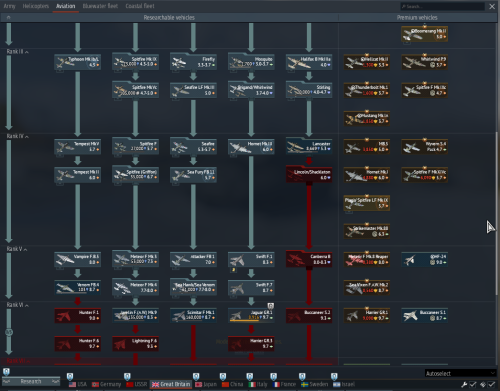The height and width of the screenshot is (391, 500).
Task: Select the locked Lightning F.6 card
Action: pos(135,343)
